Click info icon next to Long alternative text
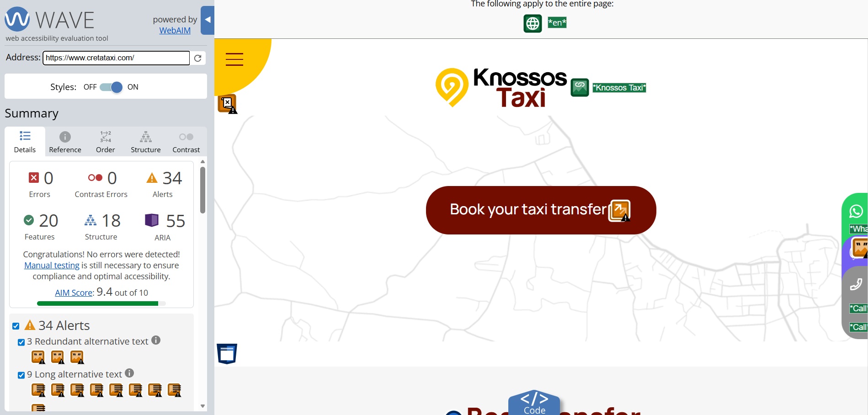The image size is (868, 415). click(x=129, y=373)
